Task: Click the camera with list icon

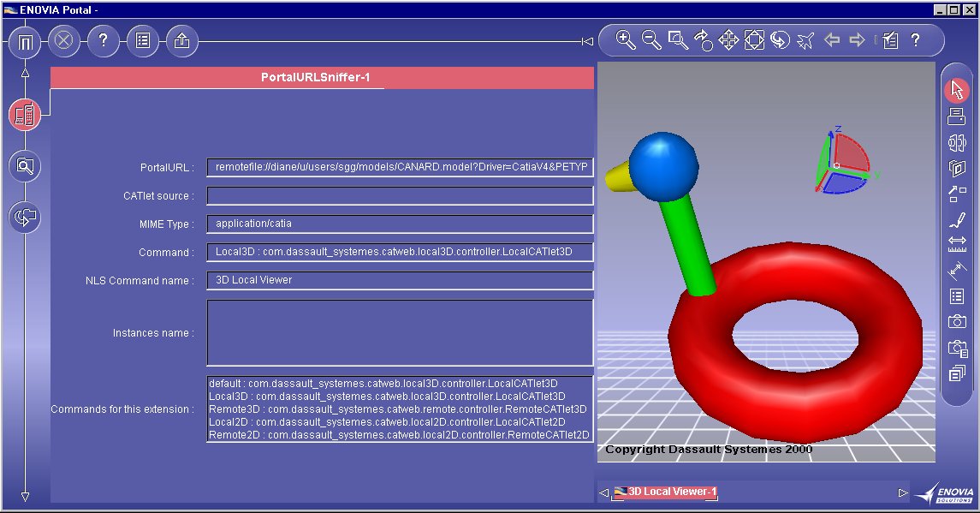Action: [x=958, y=348]
